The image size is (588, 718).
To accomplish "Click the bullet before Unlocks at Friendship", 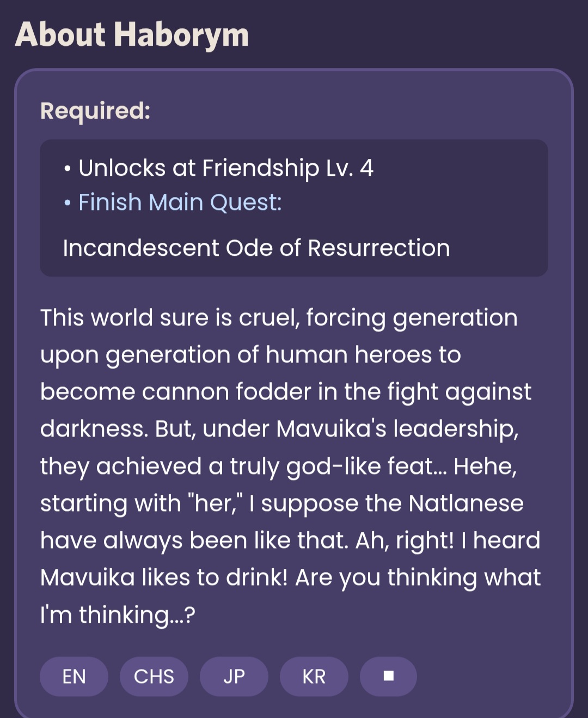I will (67, 169).
